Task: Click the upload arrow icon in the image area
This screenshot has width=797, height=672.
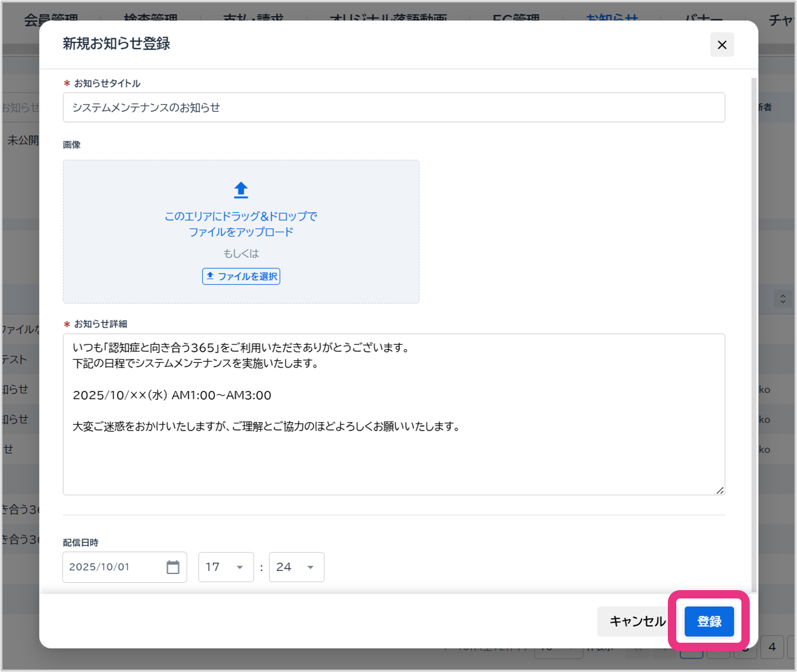Action: pyautogui.click(x=241, y=190)
